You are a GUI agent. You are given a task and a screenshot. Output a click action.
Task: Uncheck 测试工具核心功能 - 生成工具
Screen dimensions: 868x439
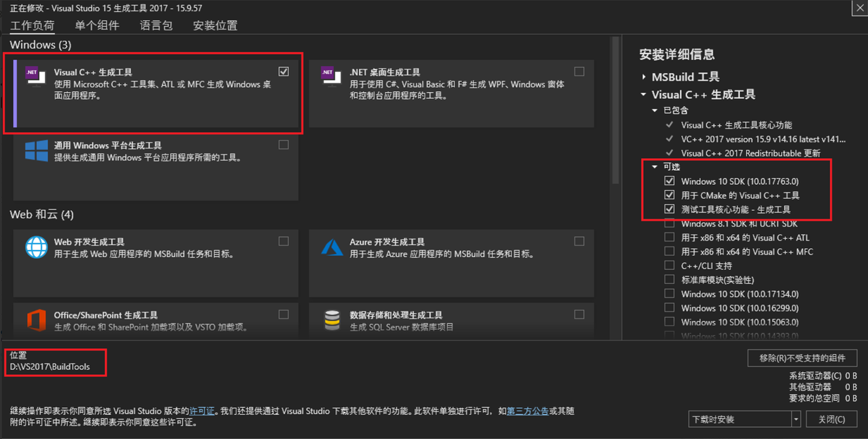(669, 209)
